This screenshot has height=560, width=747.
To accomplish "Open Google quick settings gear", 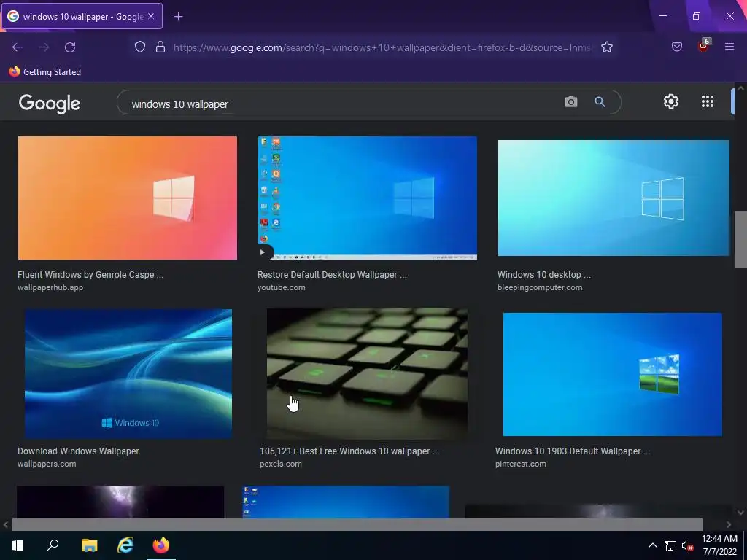I will tap(671, 101).
